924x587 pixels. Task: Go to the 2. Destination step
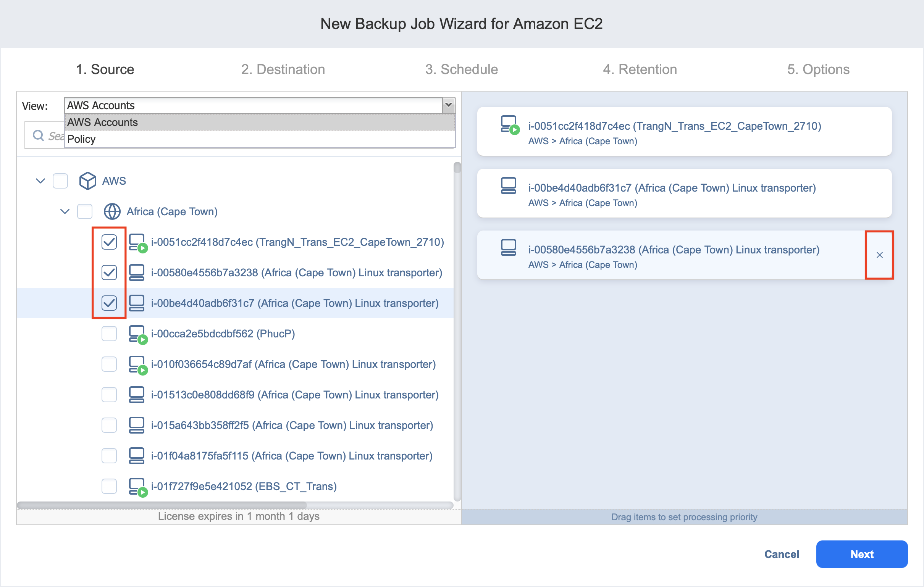point(283,69)
